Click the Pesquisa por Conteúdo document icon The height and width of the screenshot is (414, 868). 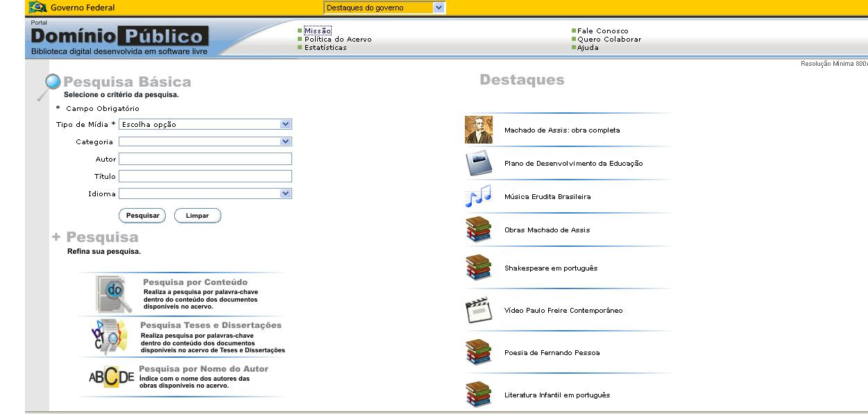pos(112,293)
